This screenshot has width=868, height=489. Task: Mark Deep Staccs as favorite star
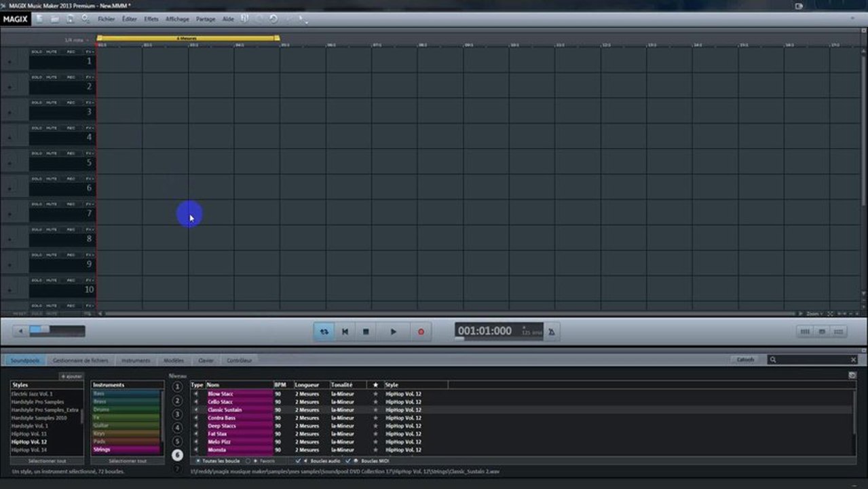pyautogui.click(x=375, y=426)
